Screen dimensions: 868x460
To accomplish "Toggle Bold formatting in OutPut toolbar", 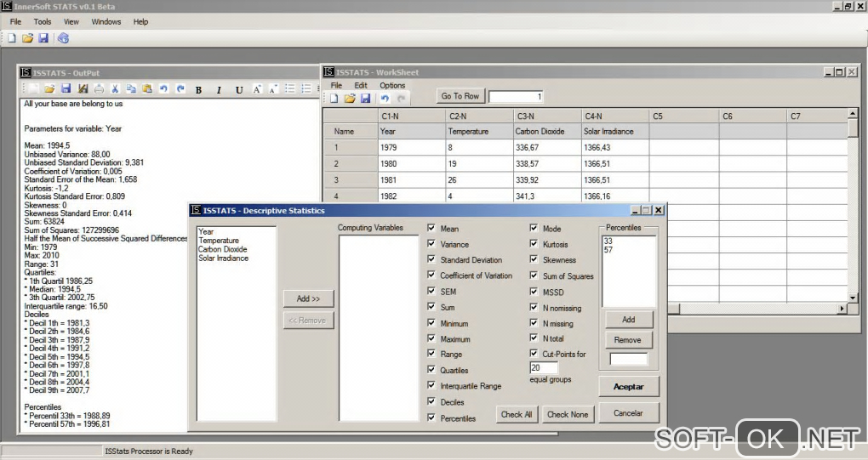I will click(198, 89).
